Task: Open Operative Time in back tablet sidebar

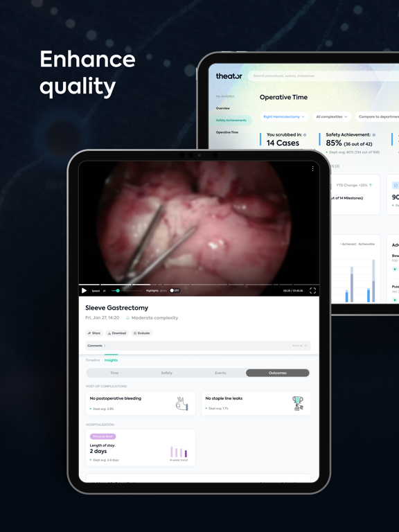Action: (x=227, y=132)
